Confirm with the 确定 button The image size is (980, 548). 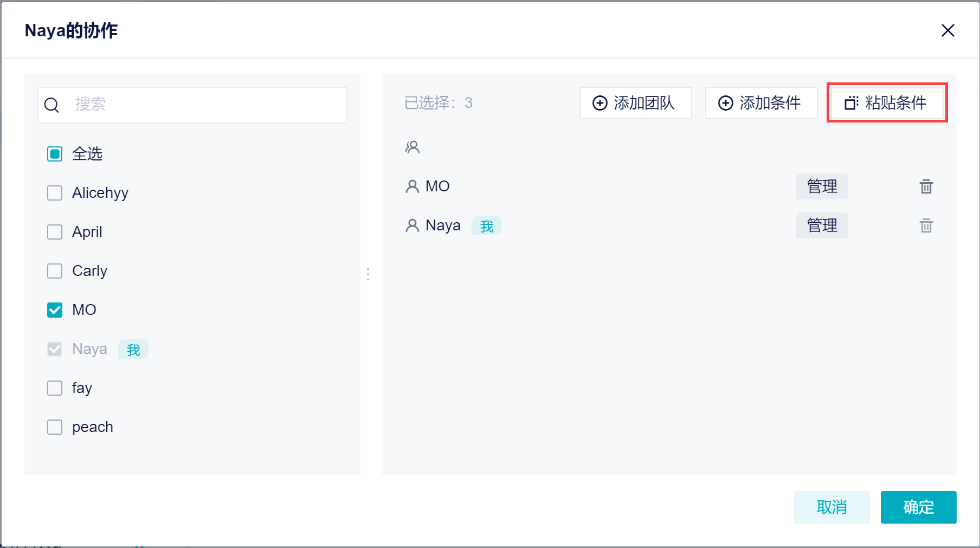click(x=918, y=507)
